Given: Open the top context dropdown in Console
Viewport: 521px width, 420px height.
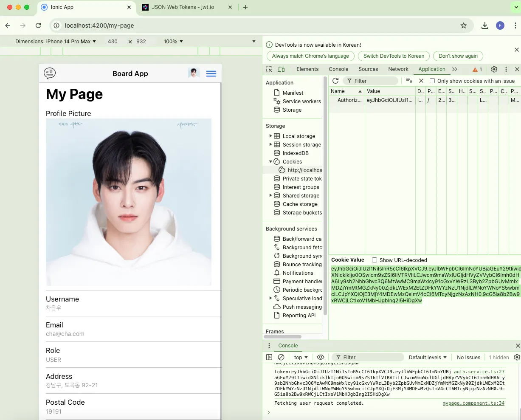Looking at the screenshot, I should pyautogui.click(x=301, y=357).
